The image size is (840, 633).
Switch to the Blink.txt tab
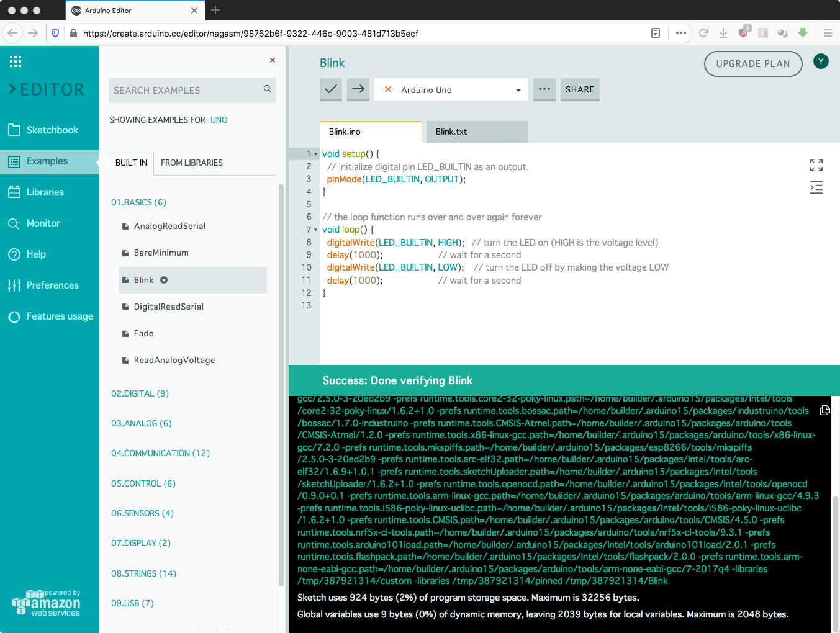tap(451, 132)
